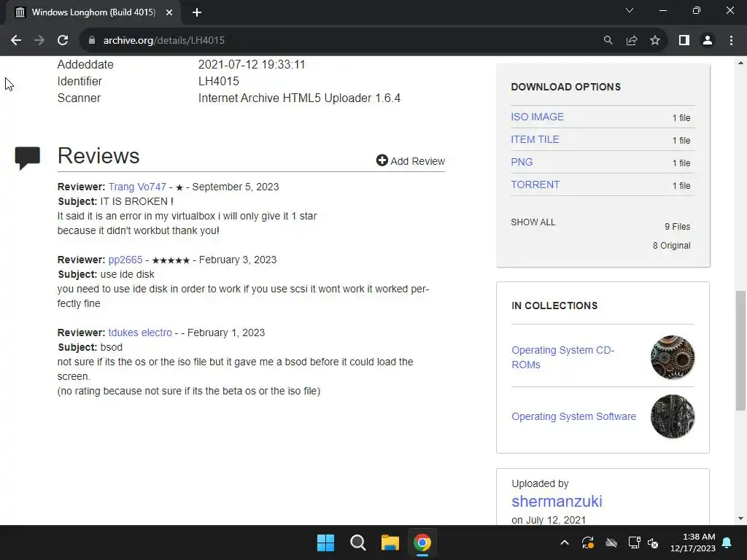Click the Identifier value LH4015
The image size is (747, 560).
pos(219,81)
